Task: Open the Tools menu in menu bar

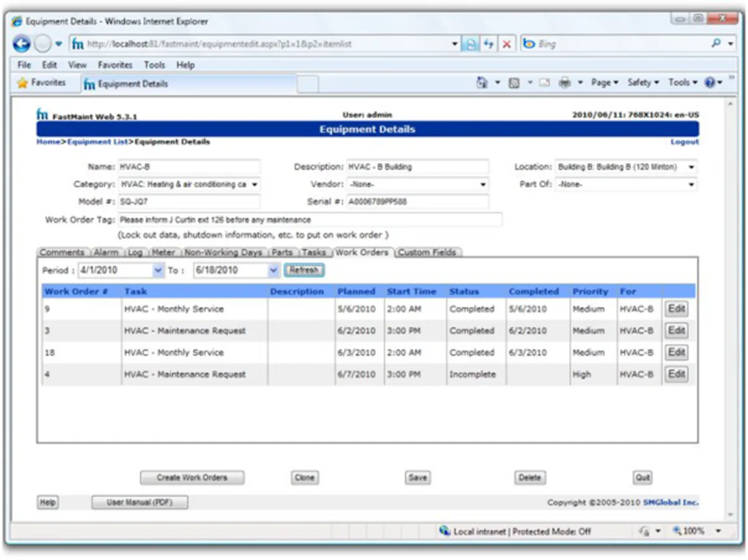Action: (x=155, y=65)
